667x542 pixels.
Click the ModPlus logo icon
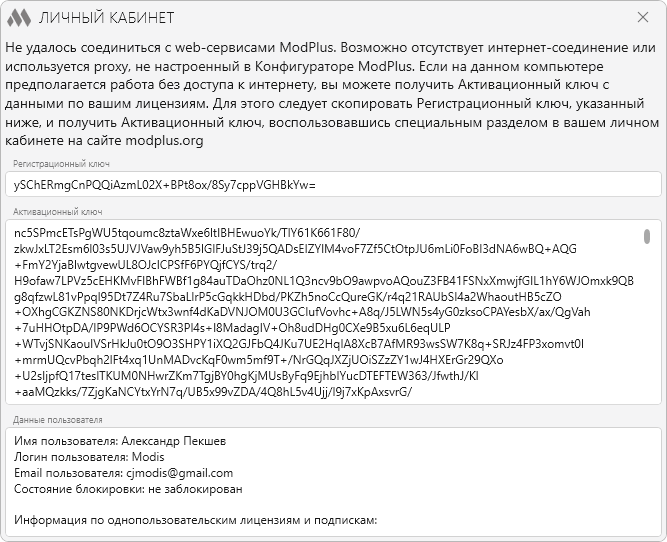19,18
